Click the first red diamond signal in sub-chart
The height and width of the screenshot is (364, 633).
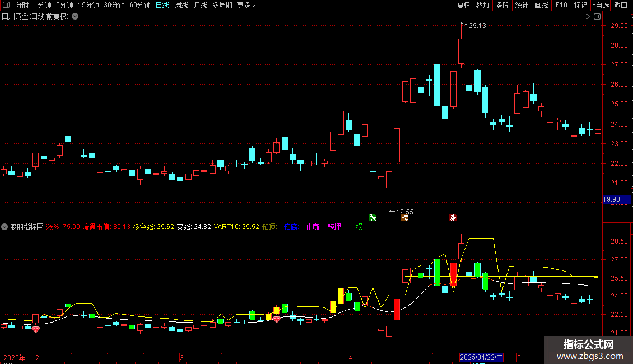pos(36,330)
